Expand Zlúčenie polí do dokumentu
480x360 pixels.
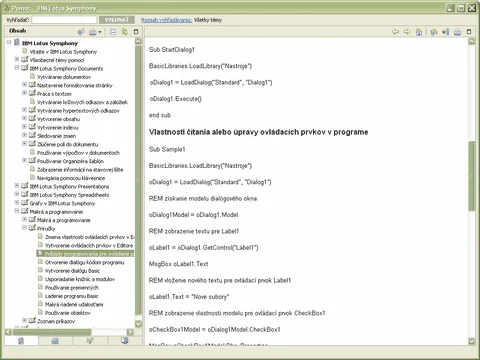[x=24, y=143]
